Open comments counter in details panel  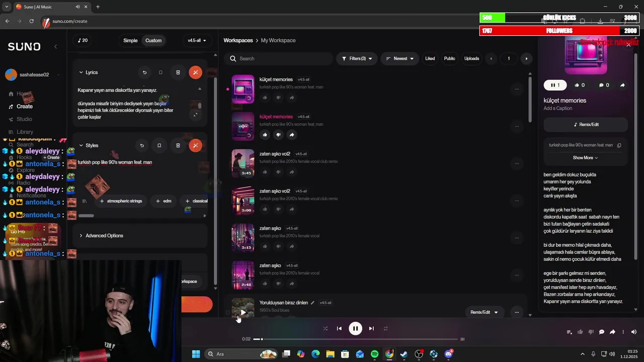604,85
